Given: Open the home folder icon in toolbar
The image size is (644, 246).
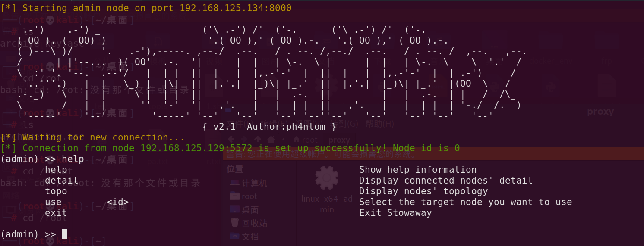Looking at the screenshot, I should point(271,140).
